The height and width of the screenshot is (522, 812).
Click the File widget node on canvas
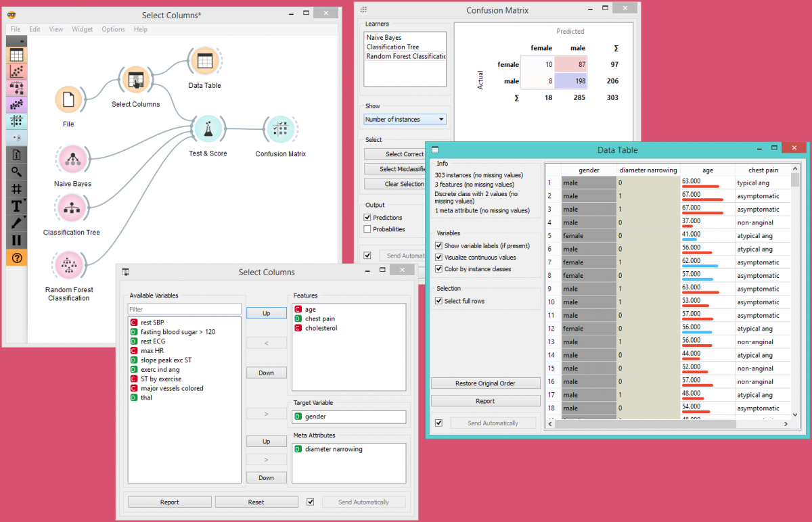[x=68, y=101]
